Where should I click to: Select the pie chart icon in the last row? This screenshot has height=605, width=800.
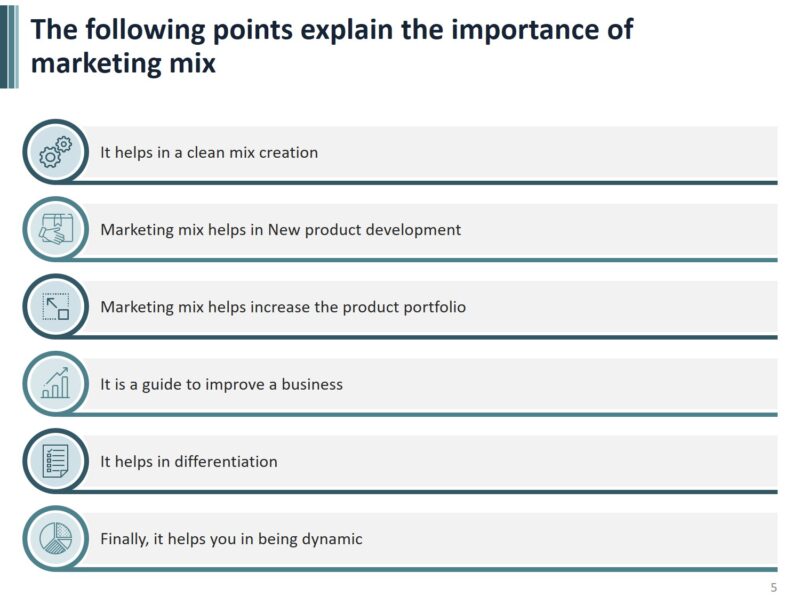[x=55, y=538]
